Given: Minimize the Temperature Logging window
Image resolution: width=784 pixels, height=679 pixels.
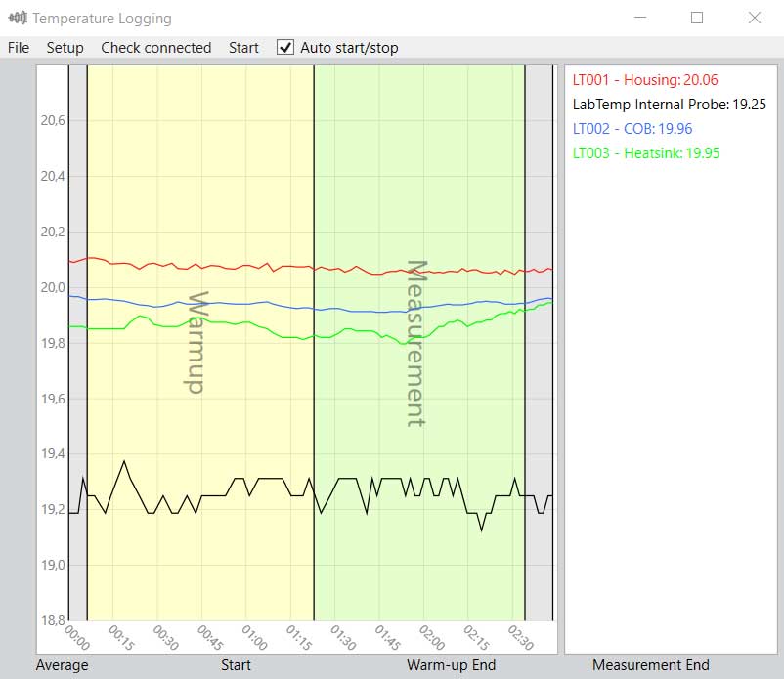Looking at the screenshot, I should coord(640,18).
